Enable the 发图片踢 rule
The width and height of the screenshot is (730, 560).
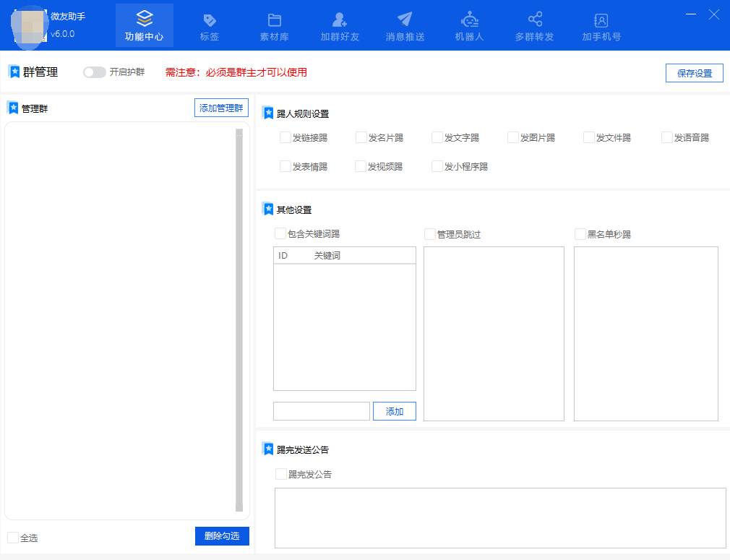[x=513, y=137]
